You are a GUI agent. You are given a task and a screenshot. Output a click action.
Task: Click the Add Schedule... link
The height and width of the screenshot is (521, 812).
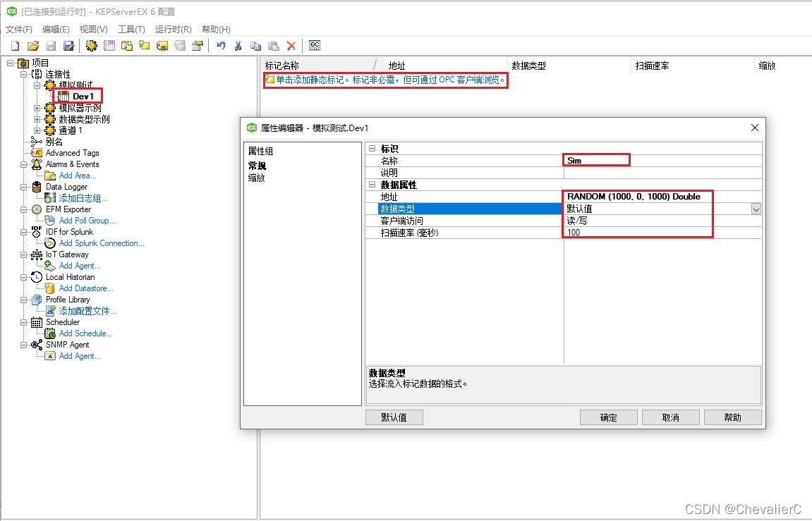[x=85, y=333]
